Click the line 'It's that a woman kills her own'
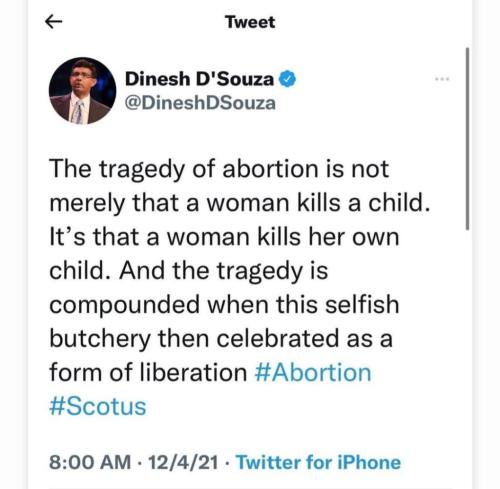 click(224, 237)
